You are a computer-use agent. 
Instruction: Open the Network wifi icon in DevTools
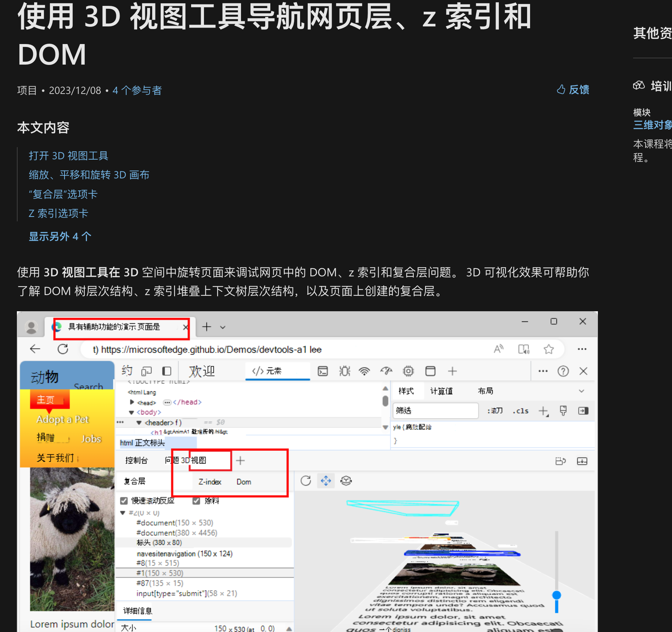coord(364,371)
